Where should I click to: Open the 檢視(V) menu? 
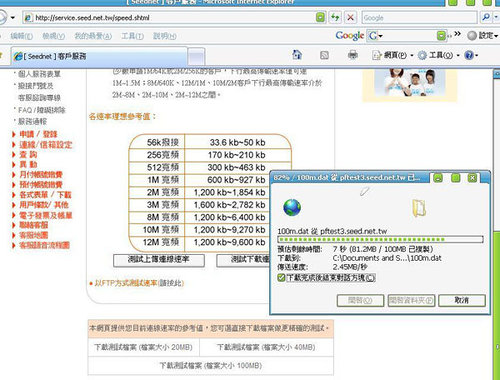pyautogui.click(x=54, y=36)
